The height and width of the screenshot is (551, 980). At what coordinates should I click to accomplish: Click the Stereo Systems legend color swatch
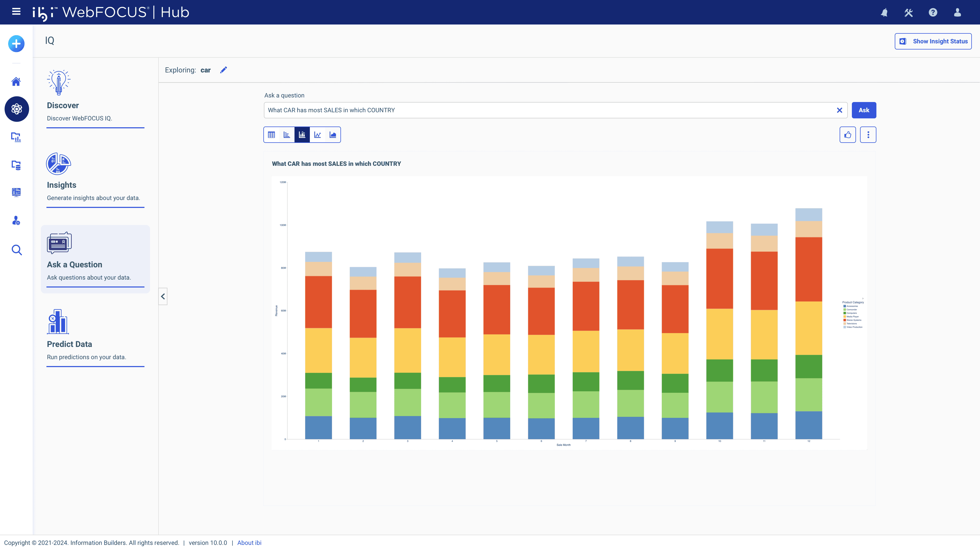pyautogui.click(x=844, y=320)
